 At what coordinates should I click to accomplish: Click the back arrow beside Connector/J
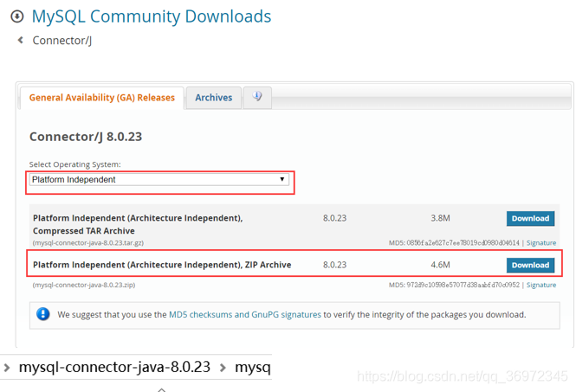pos(21,40)
